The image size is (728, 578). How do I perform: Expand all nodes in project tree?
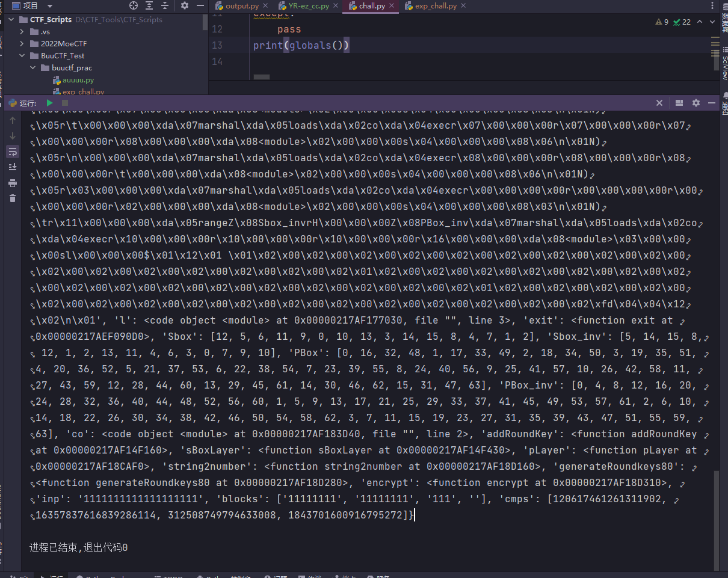click(x=150, y=6)
